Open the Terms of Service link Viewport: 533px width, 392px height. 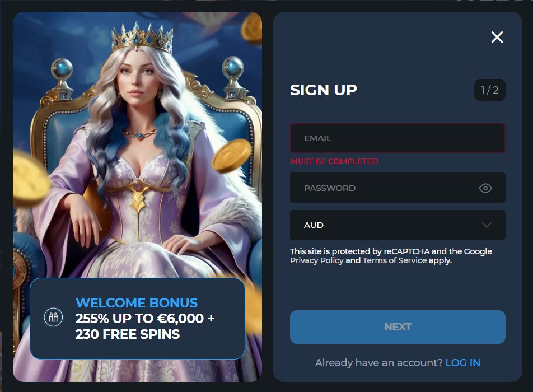394,260
